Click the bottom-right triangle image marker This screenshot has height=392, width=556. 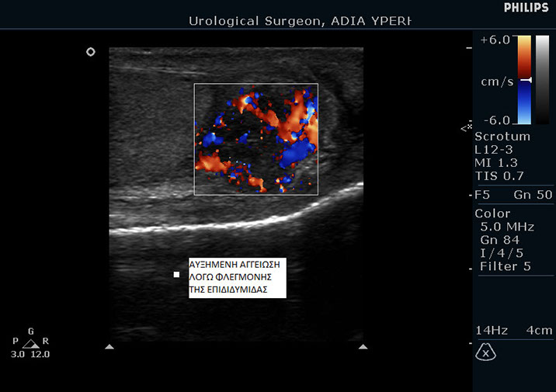tap(363, 347)
